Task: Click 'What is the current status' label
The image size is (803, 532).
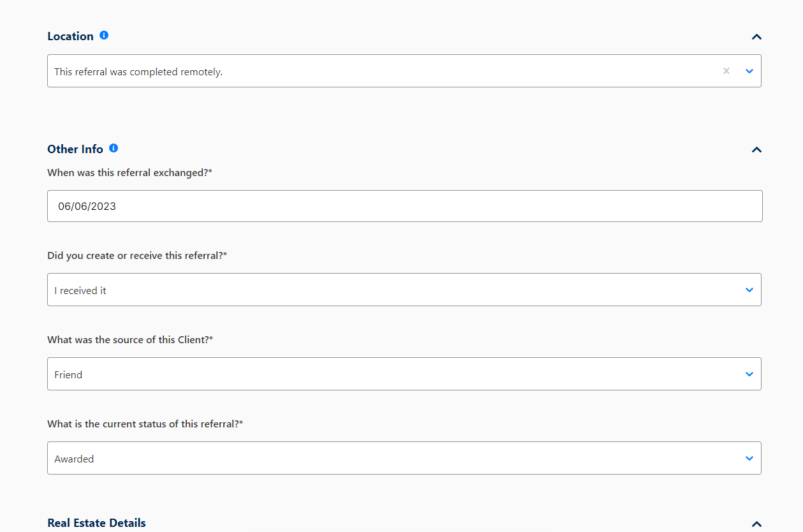Action: 145,424
